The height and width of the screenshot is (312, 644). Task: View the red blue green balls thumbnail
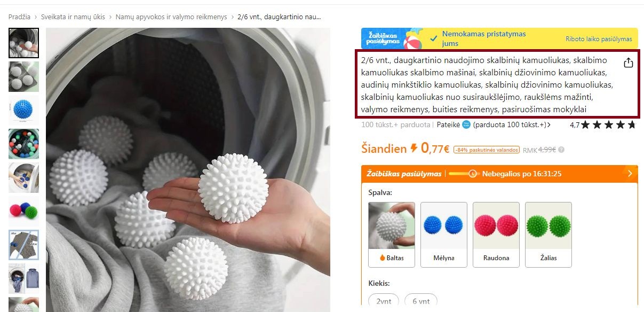point(23,211)
